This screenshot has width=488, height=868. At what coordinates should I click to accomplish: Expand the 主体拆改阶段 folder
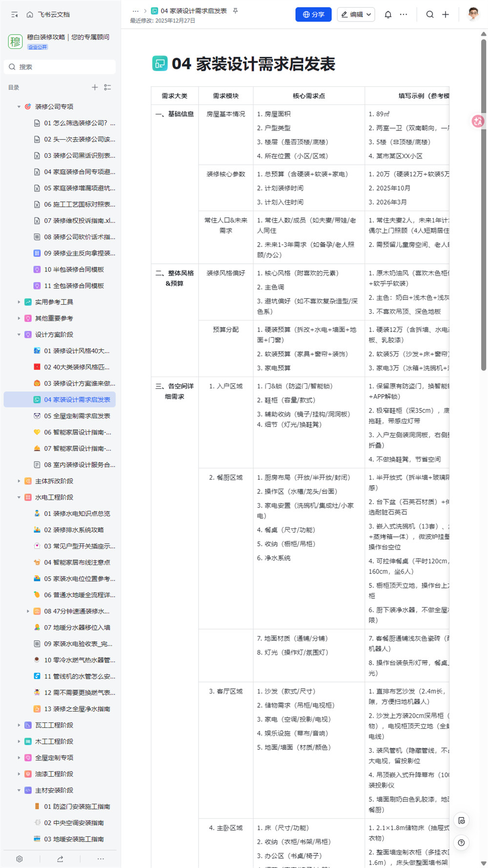click(x=19, y=481)
